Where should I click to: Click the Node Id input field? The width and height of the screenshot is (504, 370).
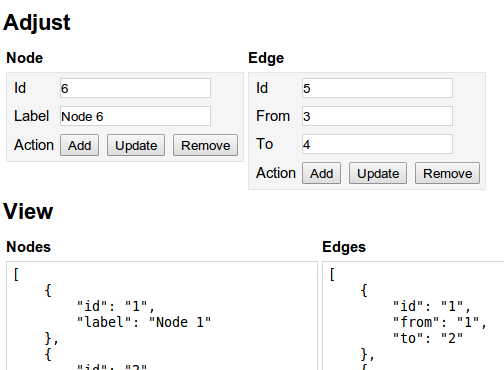pyautogui.click(x=135, y=88)
